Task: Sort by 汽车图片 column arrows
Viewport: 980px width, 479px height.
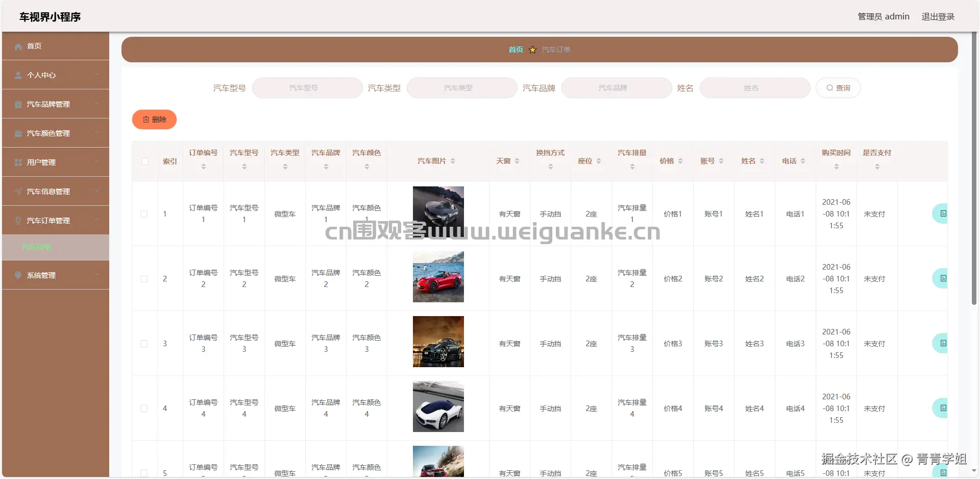Action: 453,161
